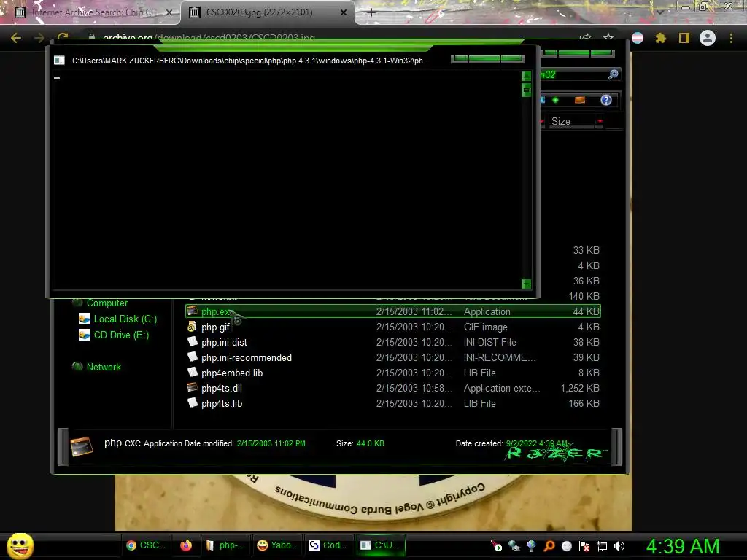The image size is (747, 560).
Task: Open the Size column filter dropdown arrow
Action: [600, 122]
